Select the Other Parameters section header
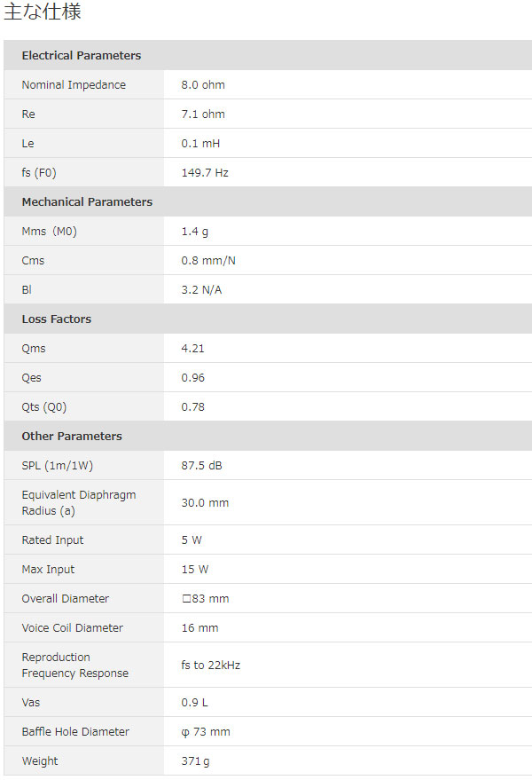Screen dimensions: 532x780 pyautogui.click(x=72, y=437)
